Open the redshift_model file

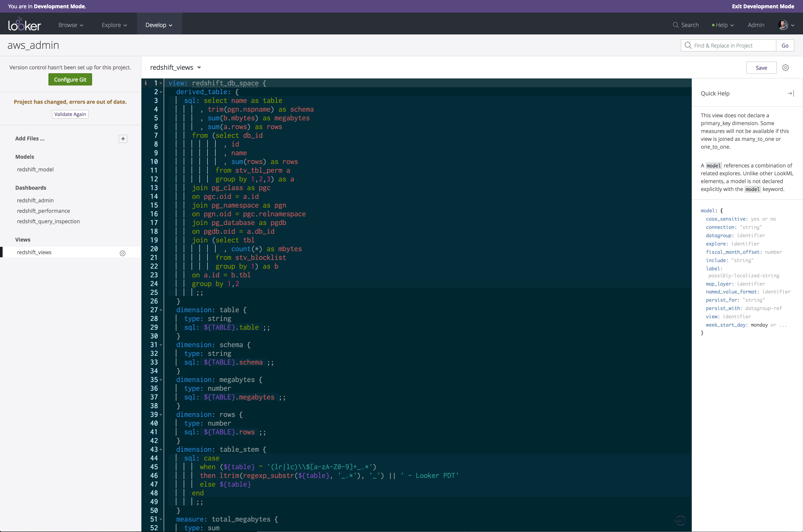pyautogui.click(x=35, y=169)
